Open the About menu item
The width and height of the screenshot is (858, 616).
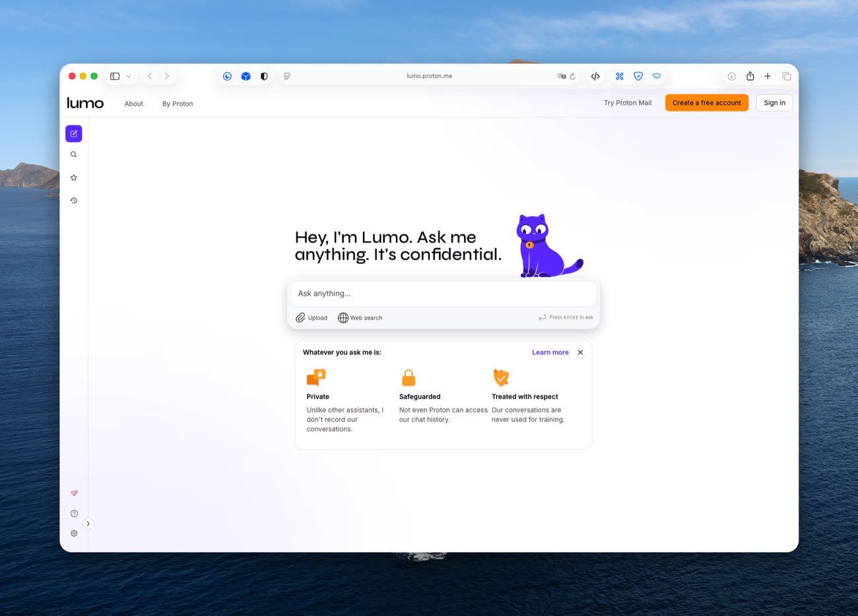pos(134,104)
